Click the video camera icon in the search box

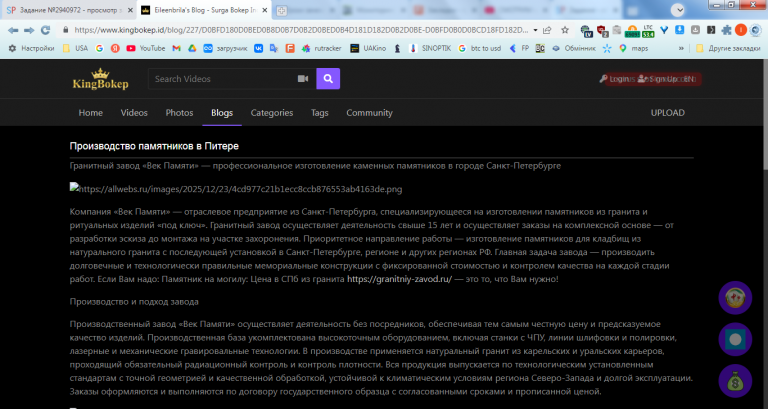coord(303,79)
